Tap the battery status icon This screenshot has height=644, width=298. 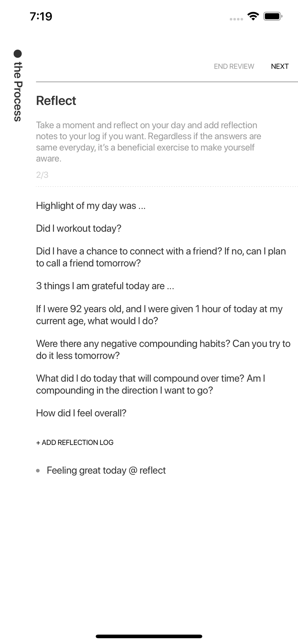273,16
